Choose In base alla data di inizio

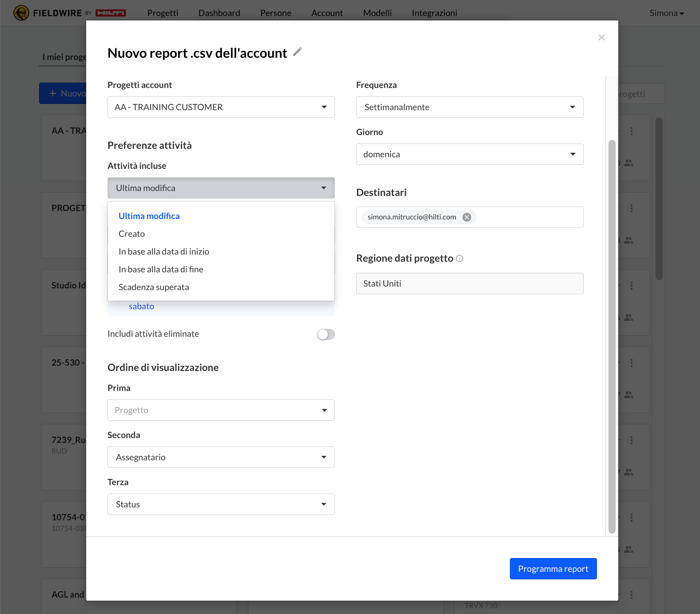164,251
